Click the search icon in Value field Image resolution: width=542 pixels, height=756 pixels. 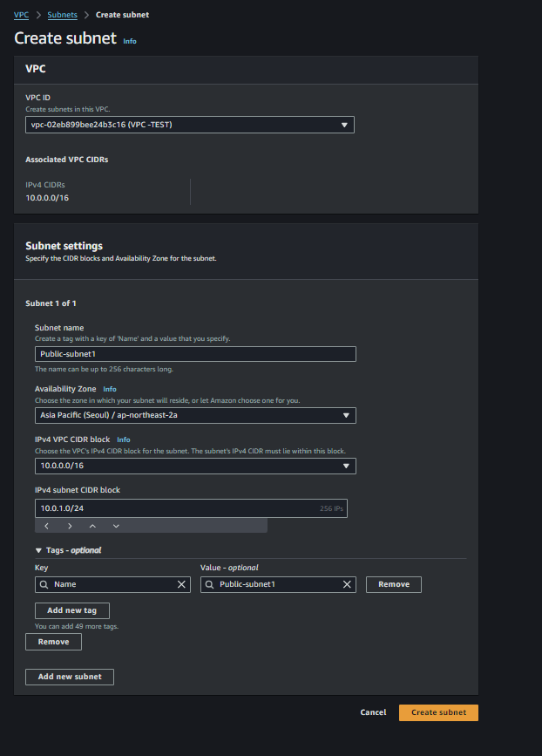pos(210,584)
